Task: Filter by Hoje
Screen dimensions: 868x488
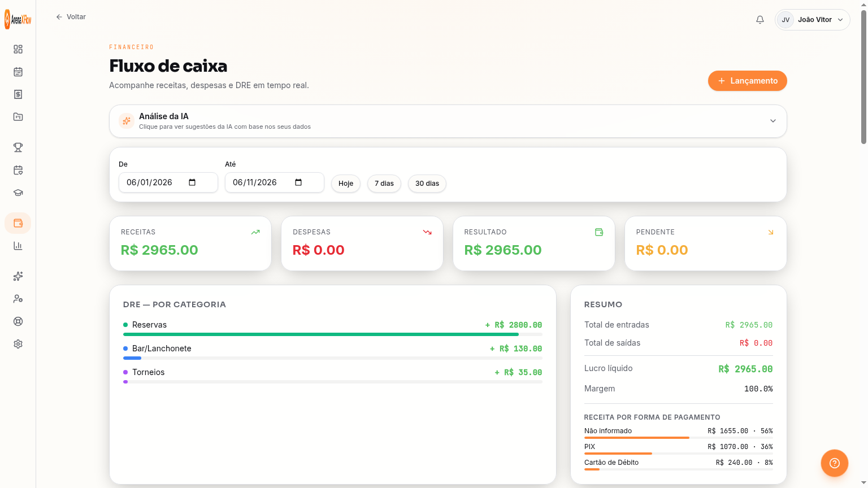Action: [346, 184]
